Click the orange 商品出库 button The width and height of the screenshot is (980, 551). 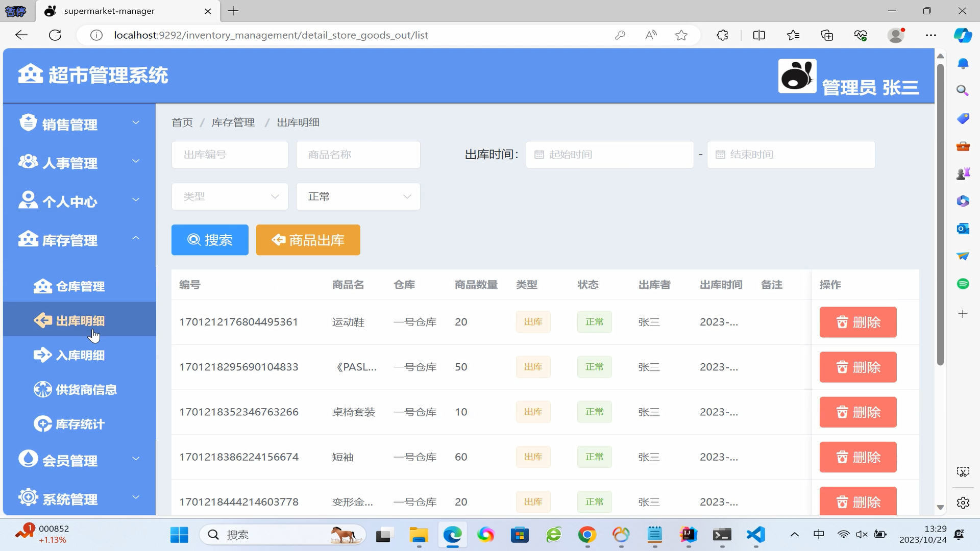click(308, 240)
